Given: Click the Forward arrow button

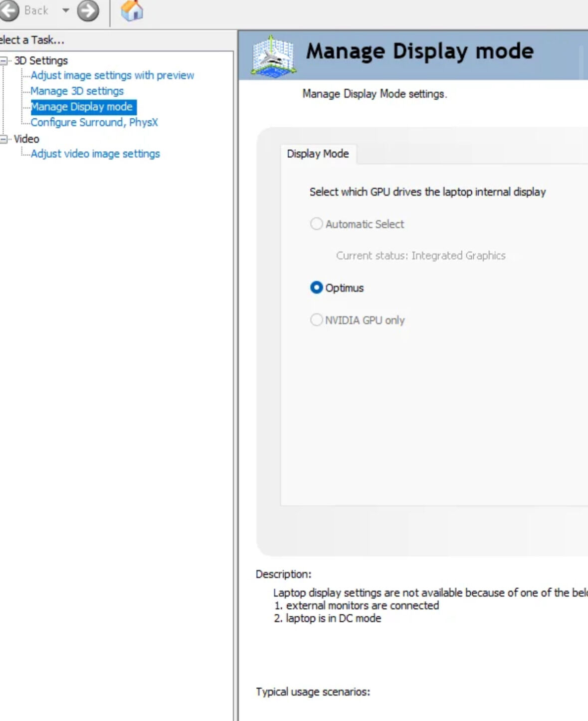Looking at the screenshot, I should click(x=88, y=10).
